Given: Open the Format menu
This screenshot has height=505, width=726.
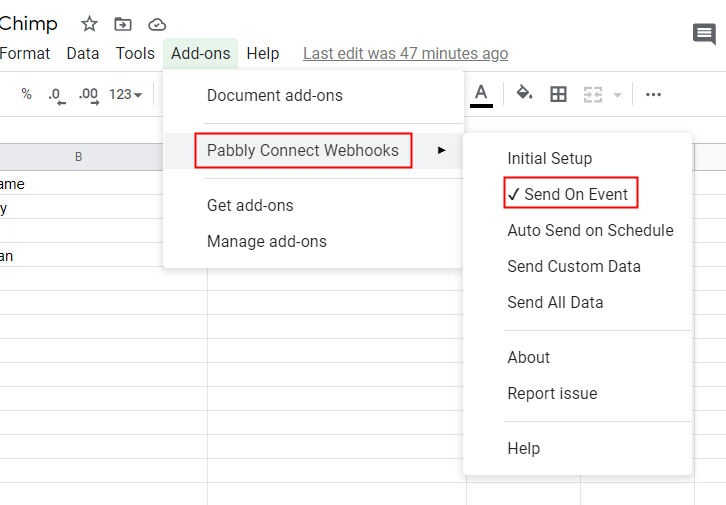Looking at the screenshot, I should [25, 53].
